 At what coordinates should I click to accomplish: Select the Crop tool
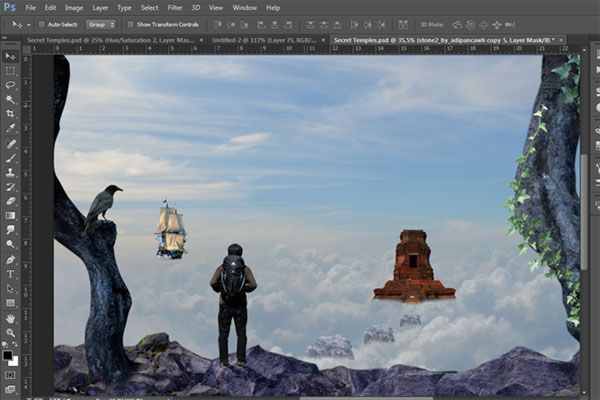tap(10, 114)
